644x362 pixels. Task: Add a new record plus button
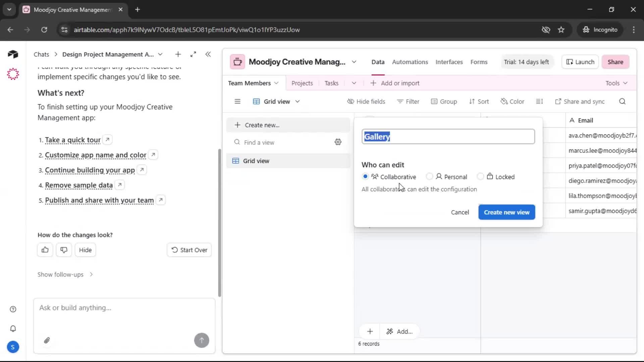370,331
